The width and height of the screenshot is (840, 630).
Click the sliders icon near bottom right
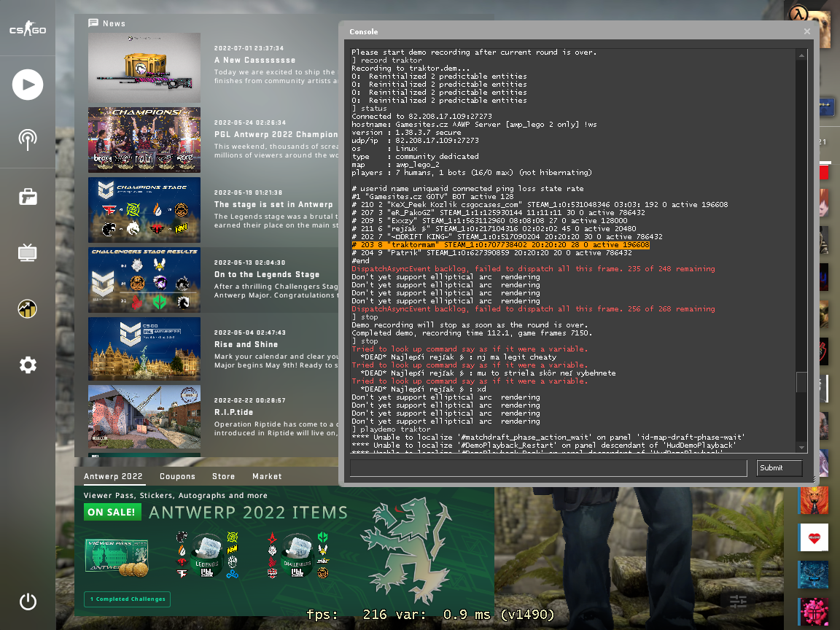738,602
